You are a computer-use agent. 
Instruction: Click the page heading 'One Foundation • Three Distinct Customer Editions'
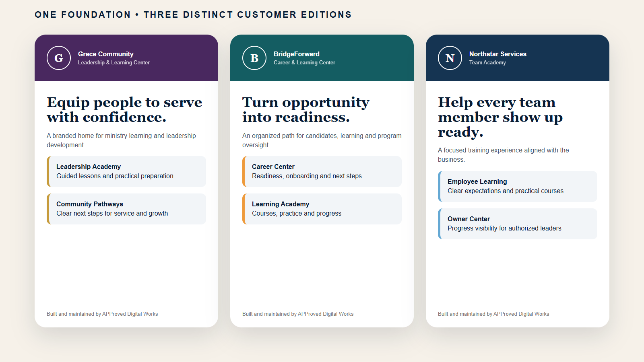pos(193,15)
